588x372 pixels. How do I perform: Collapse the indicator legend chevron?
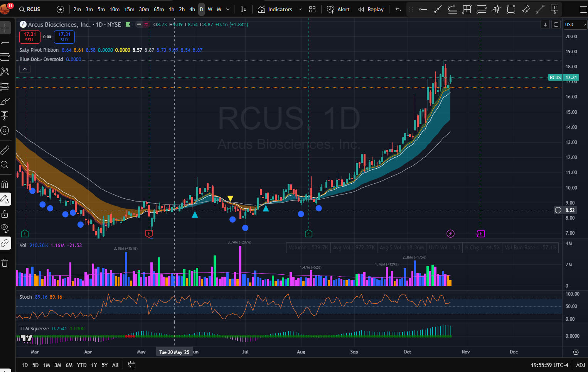25,69
